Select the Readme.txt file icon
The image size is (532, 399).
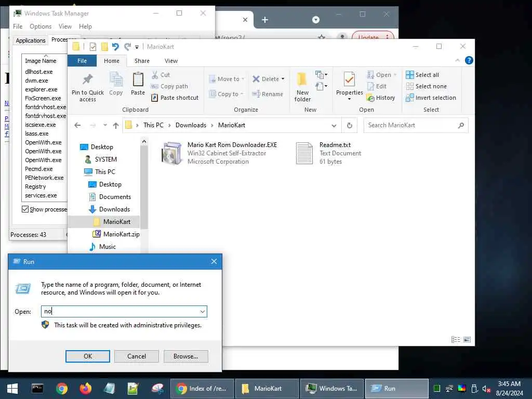(x=304, y=153)
